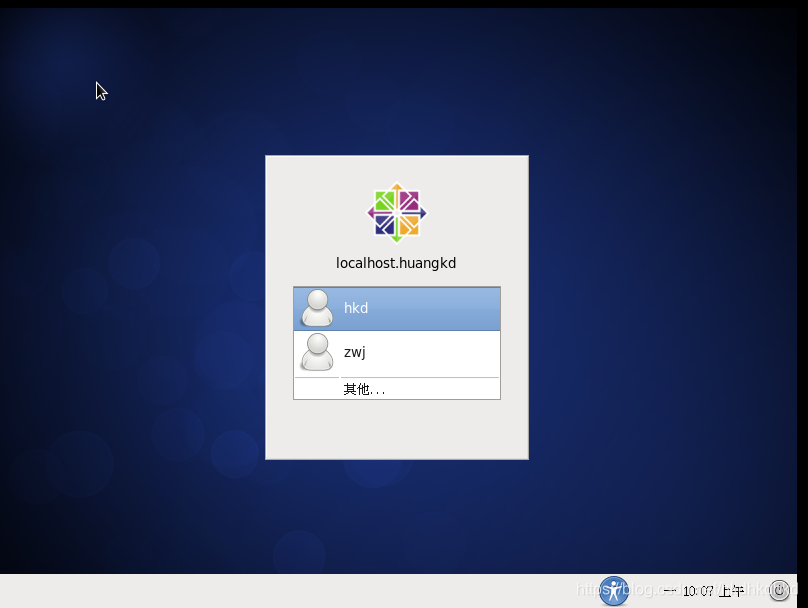This screenshot has width=808, height=608.
Task: Open the power shutdown menu icon
Action: (x=779, y=590)
